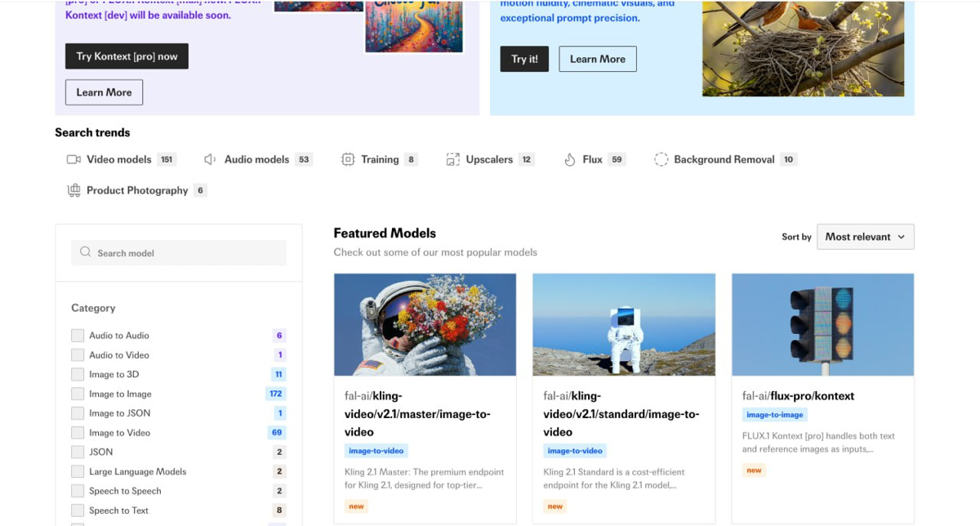Click the Training chip icon
This screenshot has width=980, height=526.
pos(348,159)
